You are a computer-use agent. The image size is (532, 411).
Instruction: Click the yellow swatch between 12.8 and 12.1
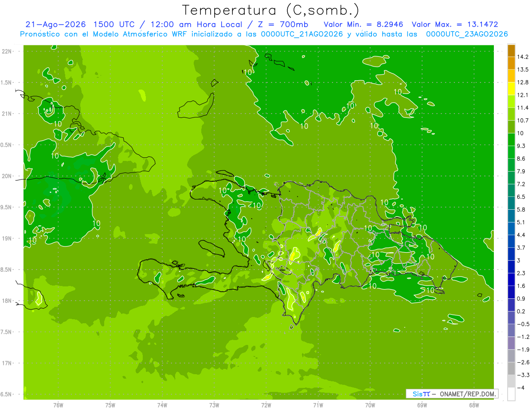[x=511, y=89]
